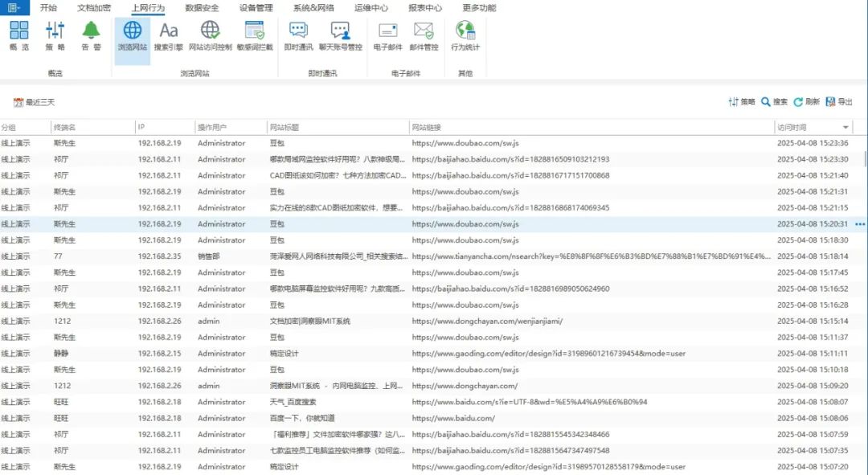Click URL https://www.dongchayan.com/ in 15:09:20 row

pyautogui.click(x=465, y=386)
